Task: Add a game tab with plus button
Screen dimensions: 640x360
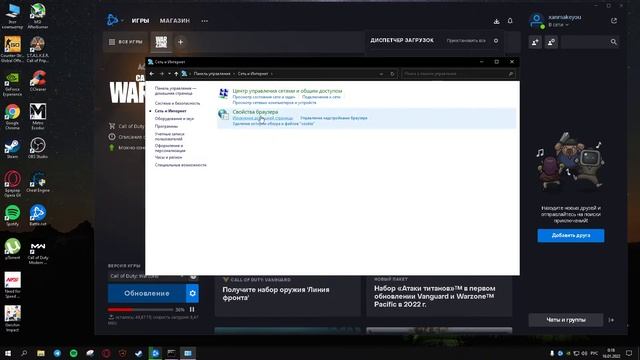Action: pyautogui.click(x=180, y=42)
